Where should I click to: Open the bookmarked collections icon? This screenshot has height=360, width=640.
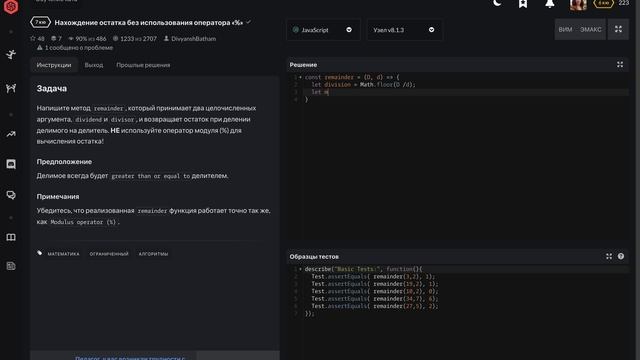(x=523, y=4)
